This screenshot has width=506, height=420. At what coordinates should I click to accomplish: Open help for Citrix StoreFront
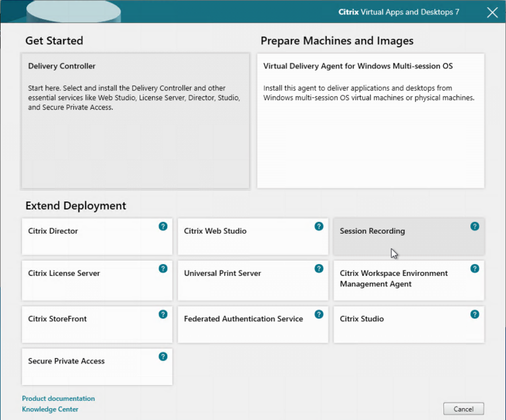click(163, 314)
